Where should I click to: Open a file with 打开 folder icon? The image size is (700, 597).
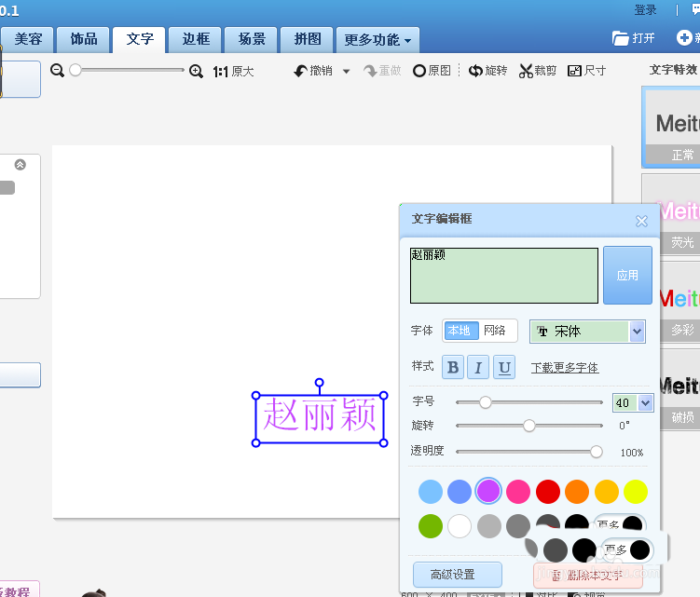coord(633,38)
